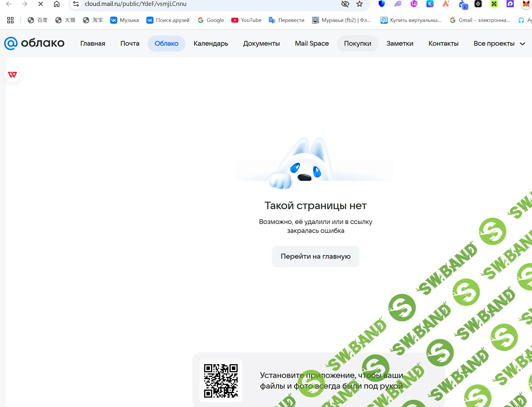
Task: Open the Покупки navigation item
Action: point(357,44)
